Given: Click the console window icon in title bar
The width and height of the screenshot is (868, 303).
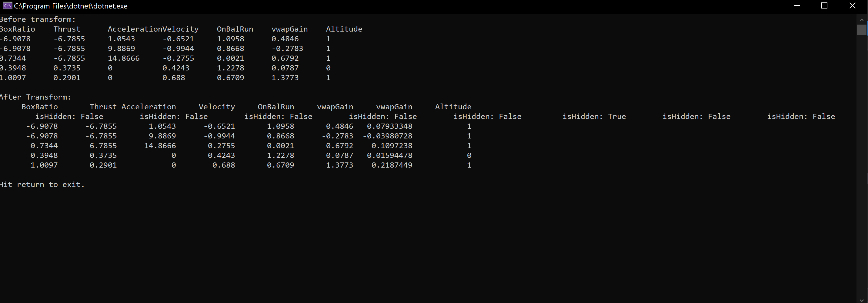Looking at the screenshot, I should (7, 6).
